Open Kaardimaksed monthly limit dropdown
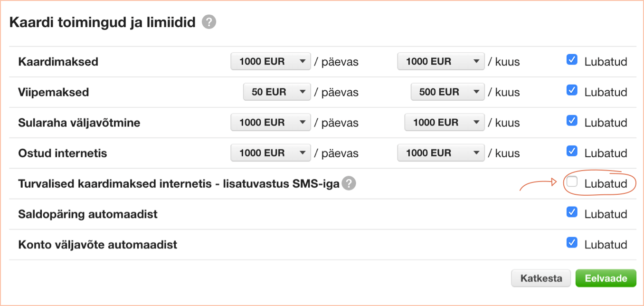Image resolution: width=644 pixels, height=306 pixels. coord(441,61)
